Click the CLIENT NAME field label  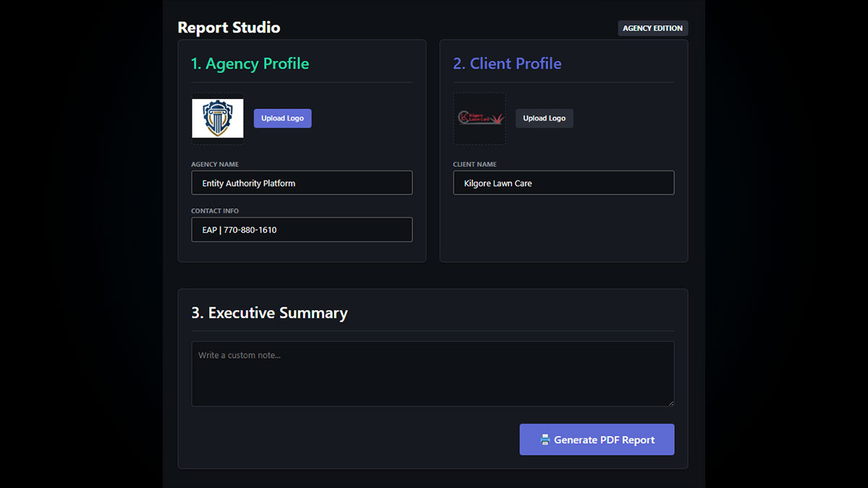coord(475,164)
